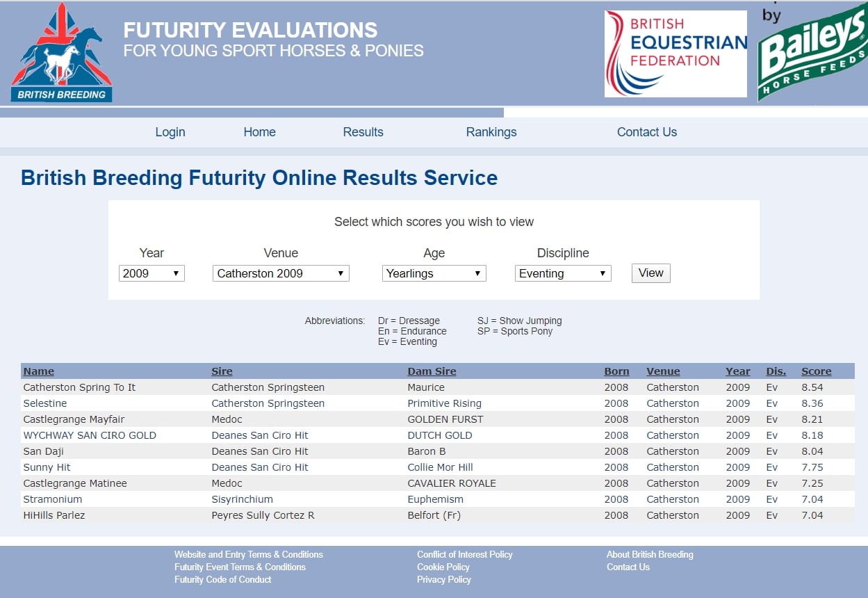The image size is (868, 598).
Task: Open Website and Entry Terms & Conditions
Action: click(249, 554)
